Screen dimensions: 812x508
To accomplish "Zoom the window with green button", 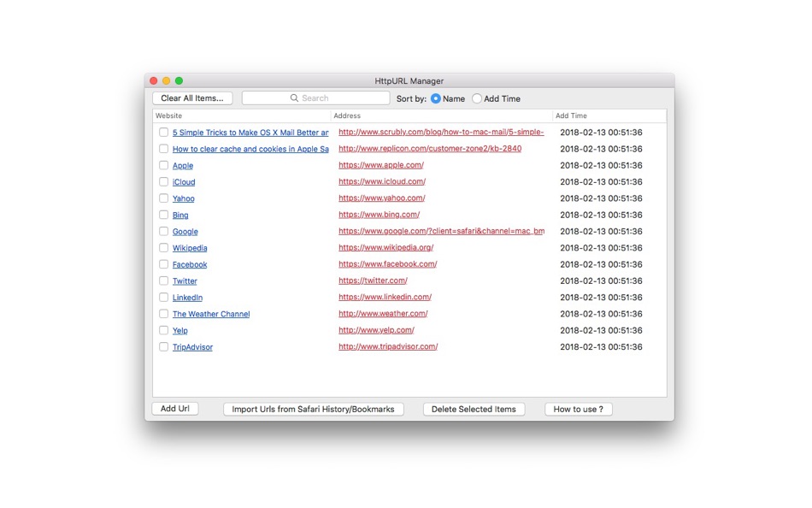I will click(179, 81).
